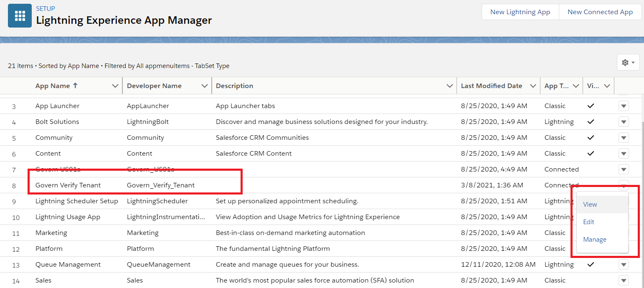Open row actions arrow for Content
The image size is (644, 288).
(624, 154)
